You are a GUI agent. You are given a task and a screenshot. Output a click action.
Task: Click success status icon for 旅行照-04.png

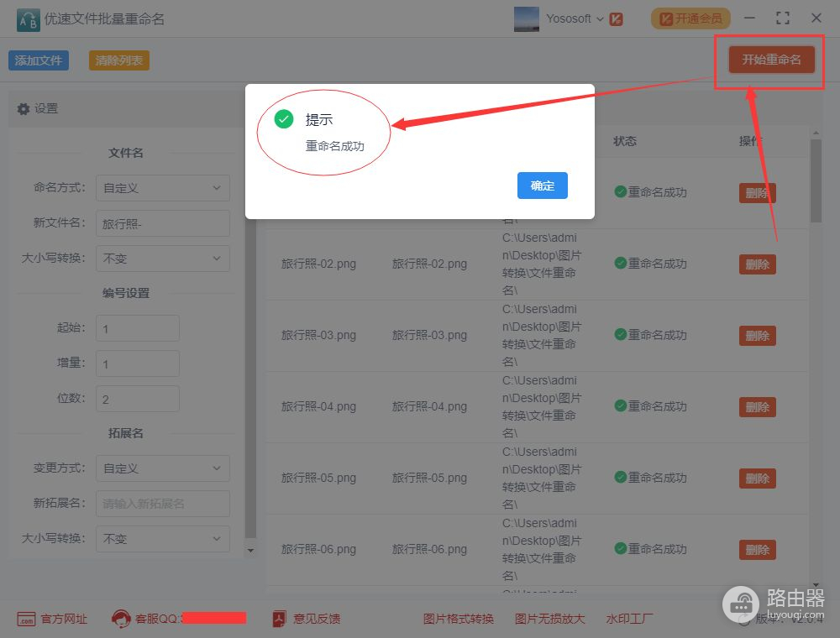621,405
